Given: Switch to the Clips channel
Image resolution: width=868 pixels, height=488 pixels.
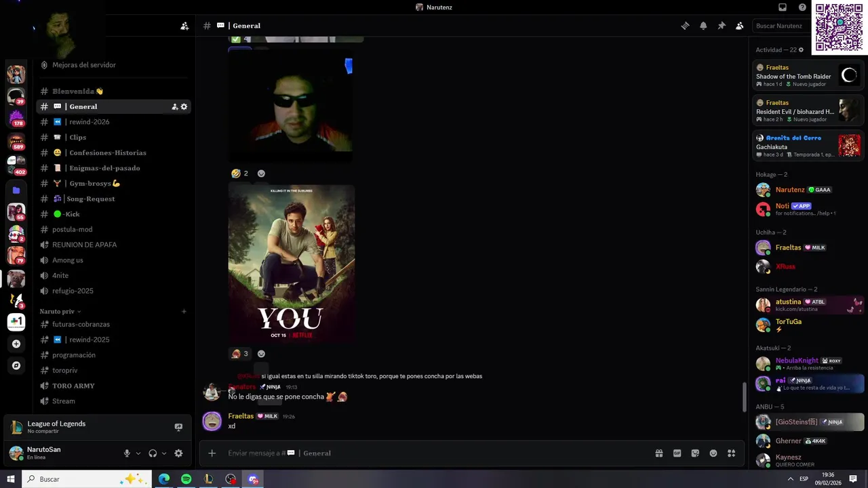Looking at the screenshot, I should pos(114,138).
